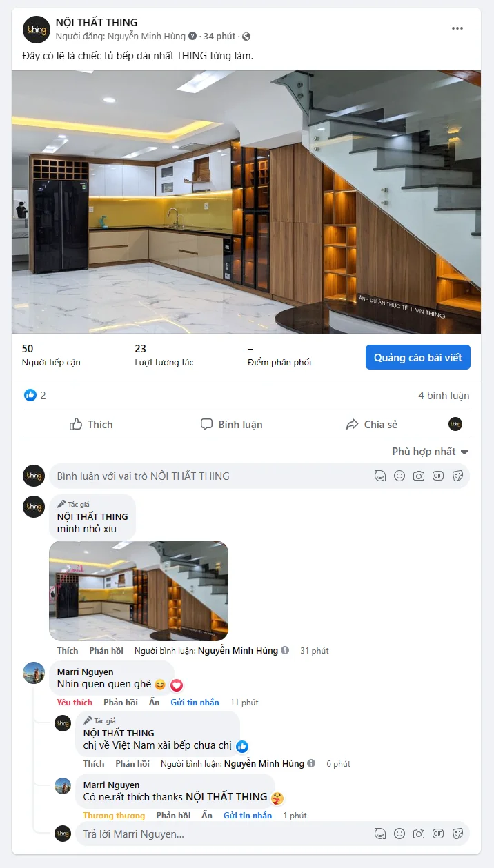
Task: Toggle Thích on the post
Action: 91,424
